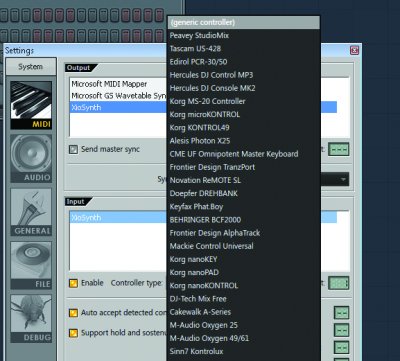The width and height of the screenshot is (400, 361).
Task: Choose Korg nanoKEY
Action: click(243, 259)
